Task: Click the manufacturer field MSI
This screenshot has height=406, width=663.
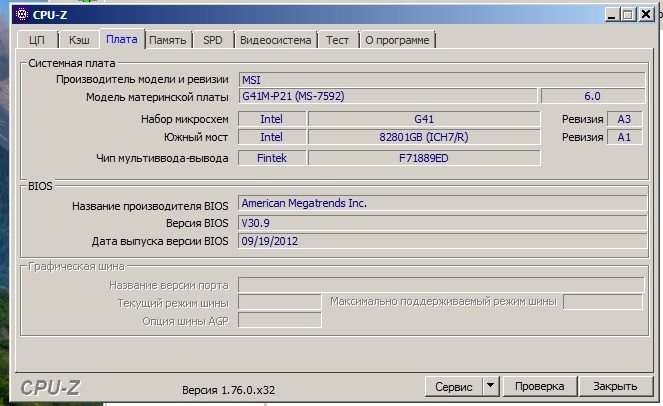Action: point(442,80)
